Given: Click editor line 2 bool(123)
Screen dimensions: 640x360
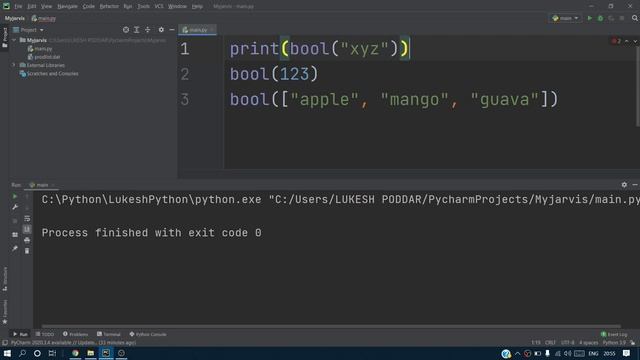Looking at the screenshot, I should pyautogui.click(x=273, y=74).
